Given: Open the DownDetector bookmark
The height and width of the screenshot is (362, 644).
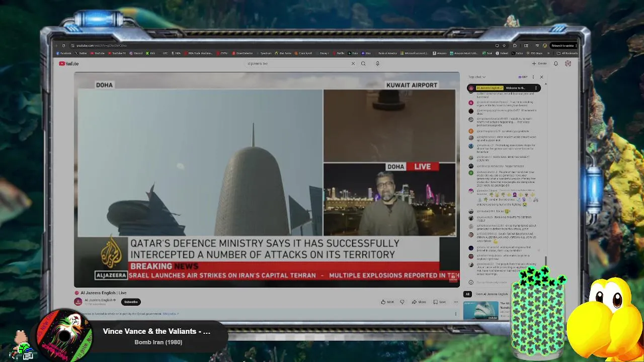Looking at the screenshot, I should (x=243, y=53).
